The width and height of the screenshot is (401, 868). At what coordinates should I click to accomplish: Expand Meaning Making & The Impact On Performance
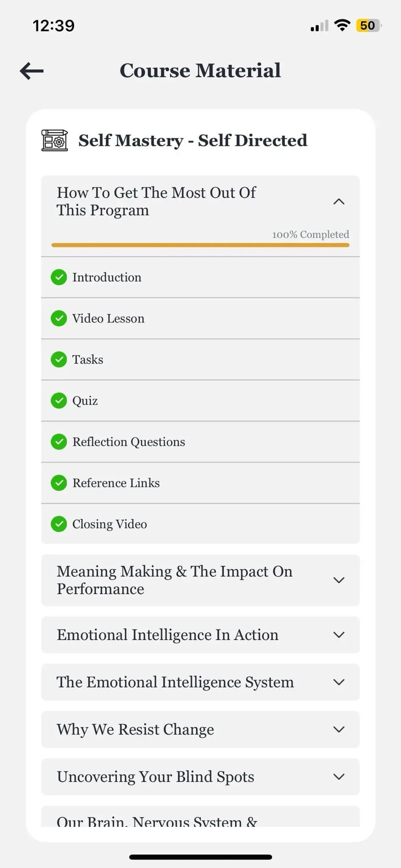click(339, 580)
